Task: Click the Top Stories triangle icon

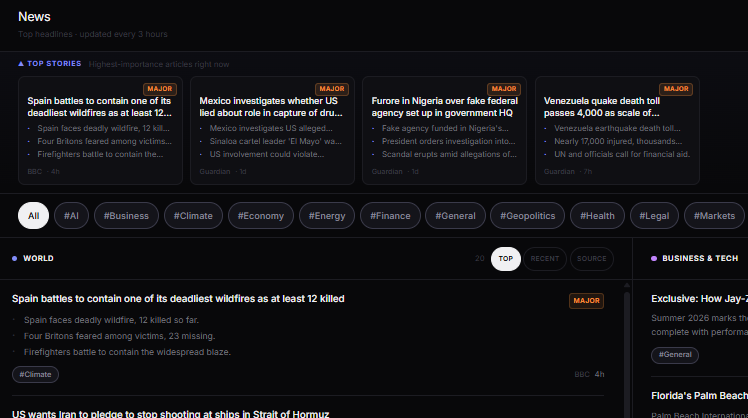Action: click(21, 63)
